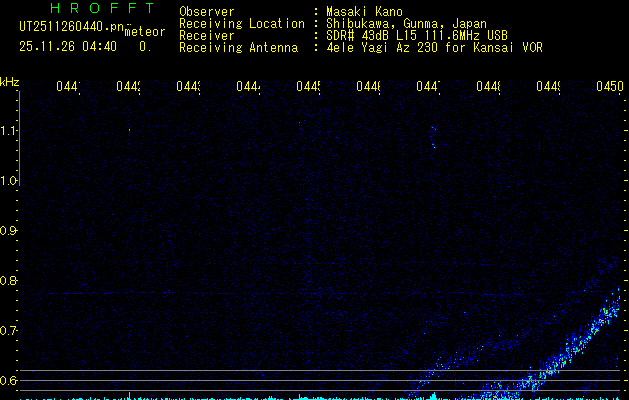629x400 pixels.
Task: Click the 'Receiver' field label
Action: [x=207, y=36]
